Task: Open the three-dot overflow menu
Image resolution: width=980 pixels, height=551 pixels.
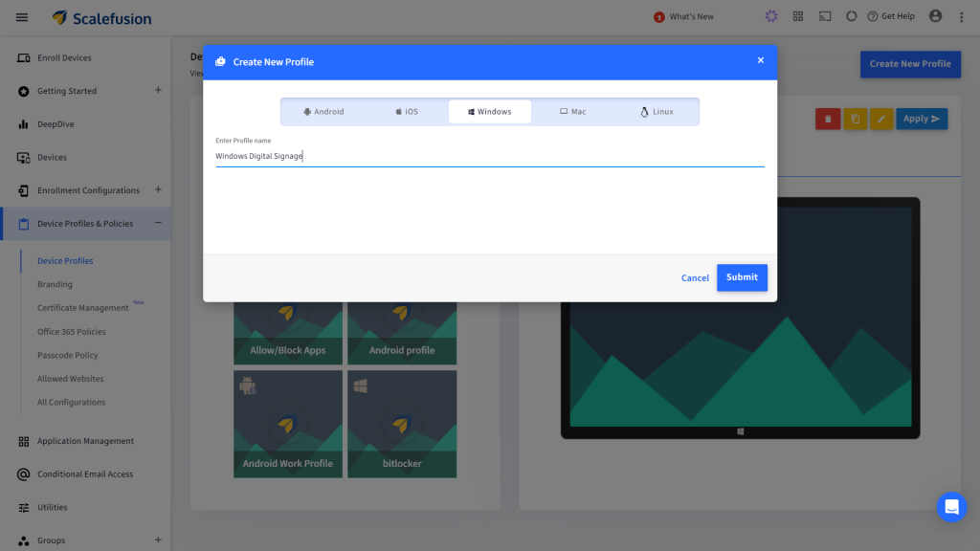Action: [x=961, y=16]
